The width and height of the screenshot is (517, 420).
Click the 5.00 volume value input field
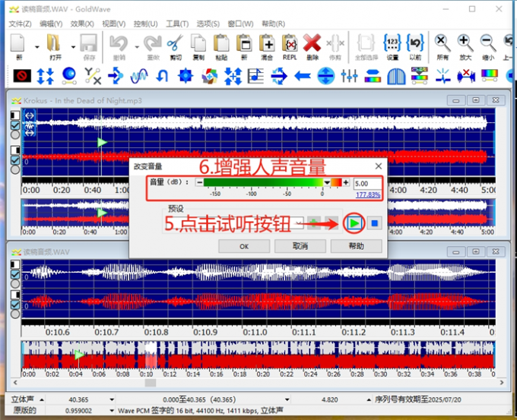[x=367, y=184]
